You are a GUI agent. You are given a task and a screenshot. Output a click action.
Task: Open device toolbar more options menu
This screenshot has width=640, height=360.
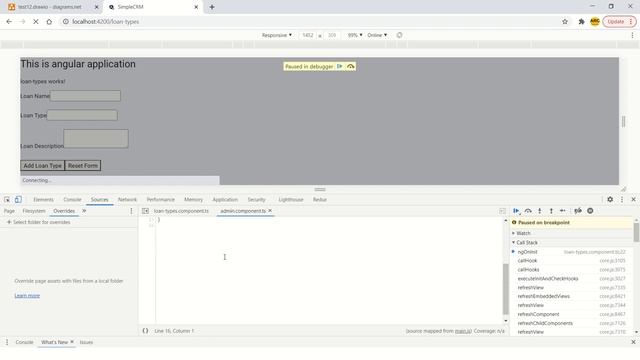[x=632, y=35]
